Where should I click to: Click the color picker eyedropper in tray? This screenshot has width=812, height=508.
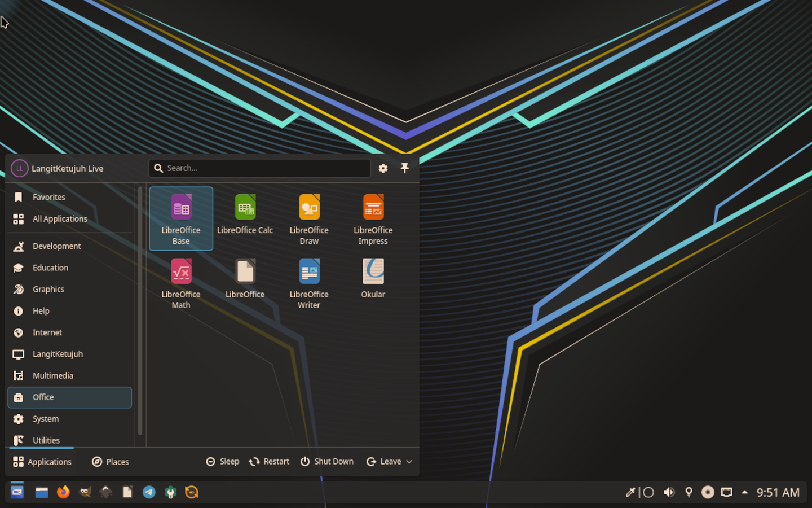pyautogui.click(x=630, y=492)
